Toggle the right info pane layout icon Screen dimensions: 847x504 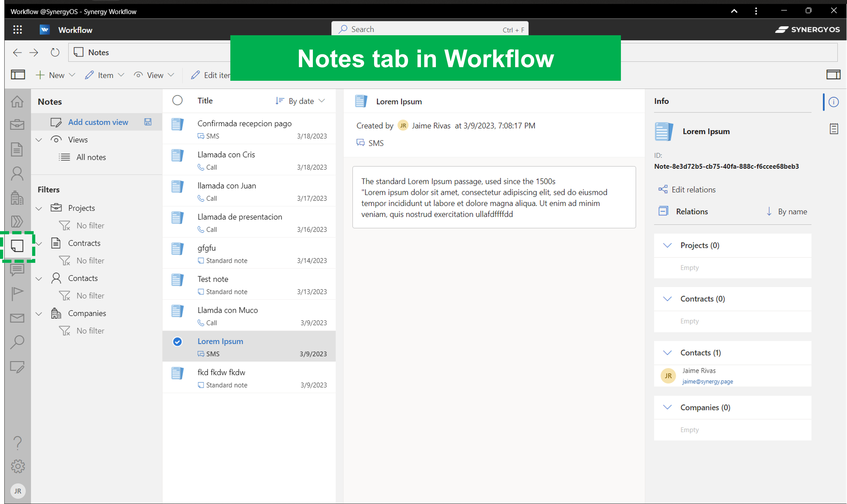tap(833, 75)
